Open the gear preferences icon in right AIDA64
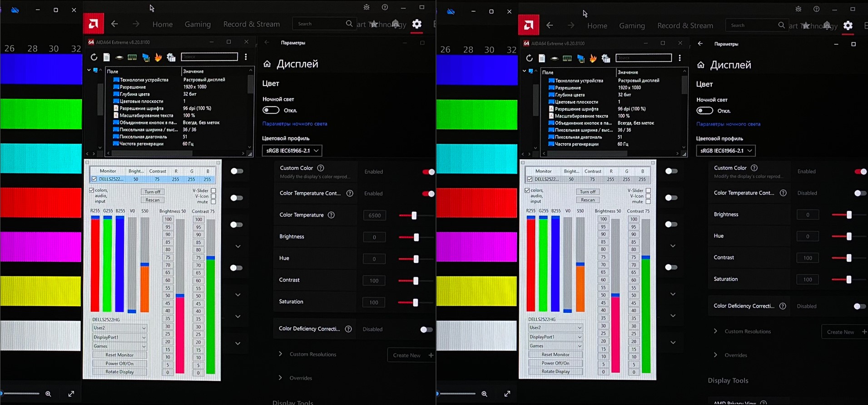The width and height of the screenshot is (868, 405). pyautogui.click(x=606, y=58)
